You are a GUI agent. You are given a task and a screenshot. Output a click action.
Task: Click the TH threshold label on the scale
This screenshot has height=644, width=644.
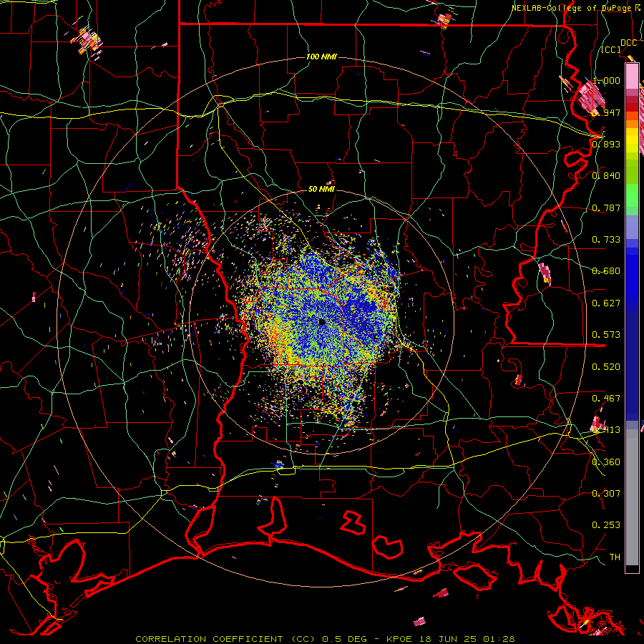tap(615, 557)
